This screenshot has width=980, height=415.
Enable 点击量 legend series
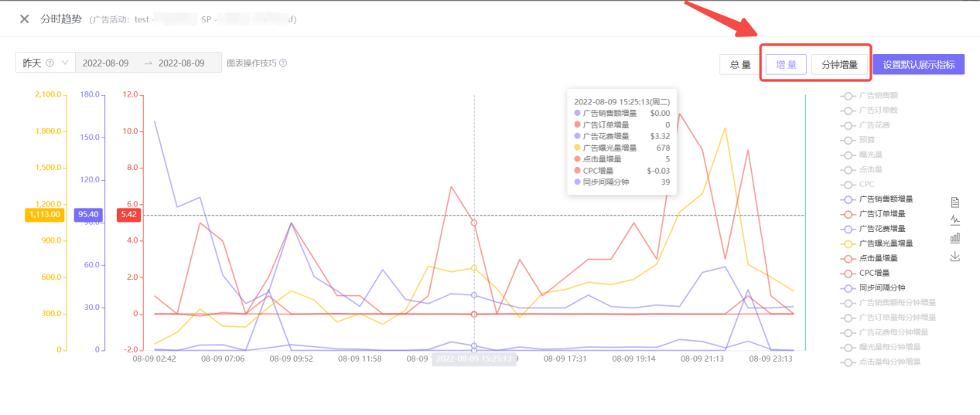click(x=862, y=169)
